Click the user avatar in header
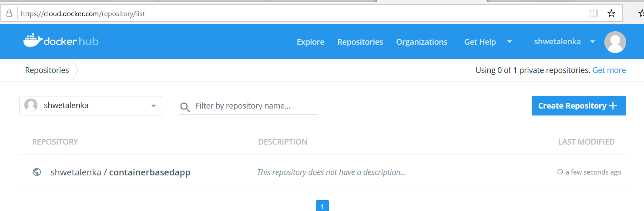This screenshot has height=211, width=644. pos(615,42)
